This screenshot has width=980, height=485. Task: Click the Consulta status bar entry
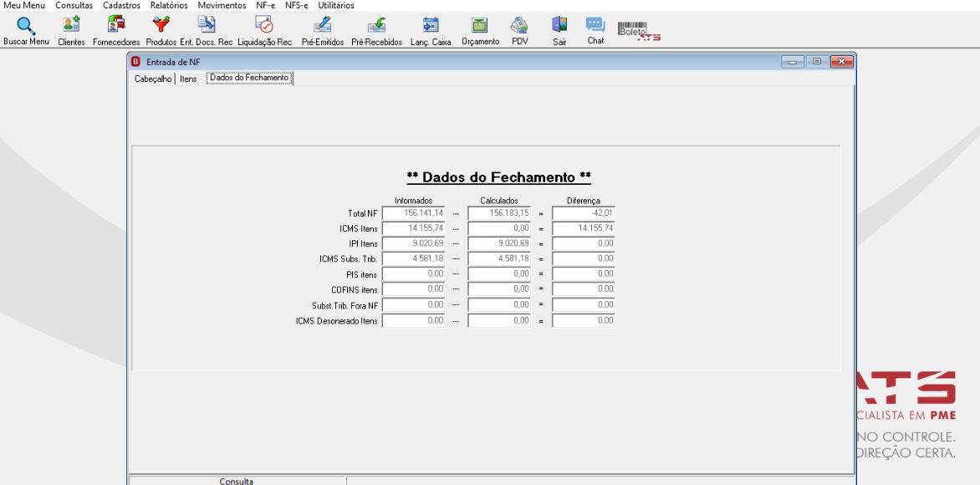coord(237,482)
